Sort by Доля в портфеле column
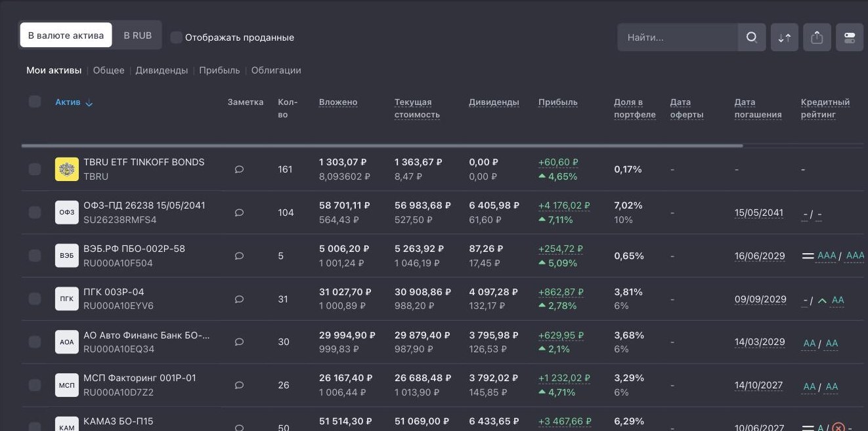The height and width of the screenshot is (431, 868). click(635, 108)
